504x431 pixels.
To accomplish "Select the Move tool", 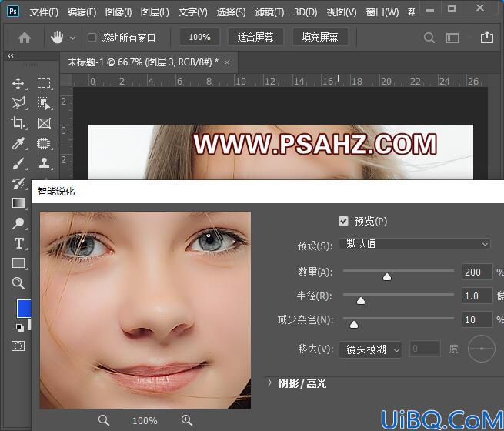I will 18,83.
